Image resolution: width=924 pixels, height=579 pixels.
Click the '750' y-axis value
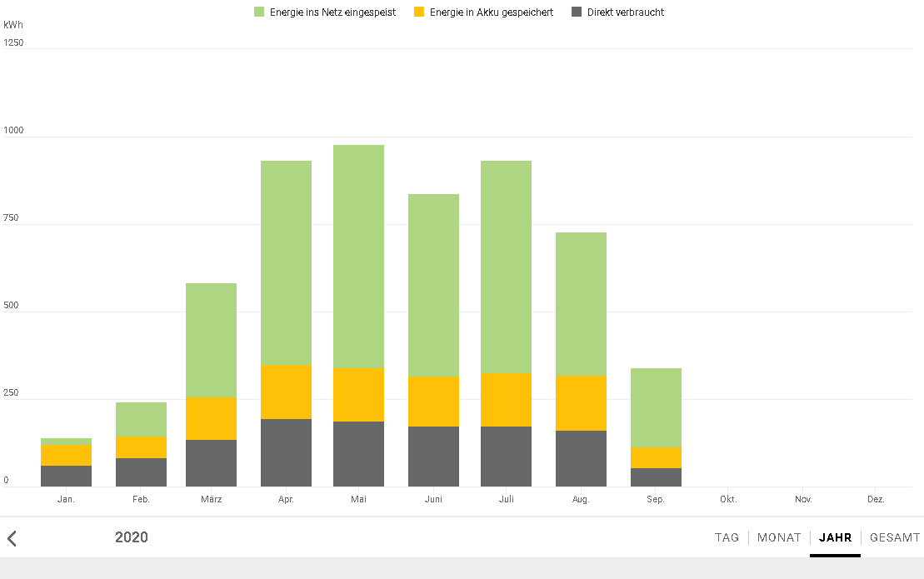11,218
